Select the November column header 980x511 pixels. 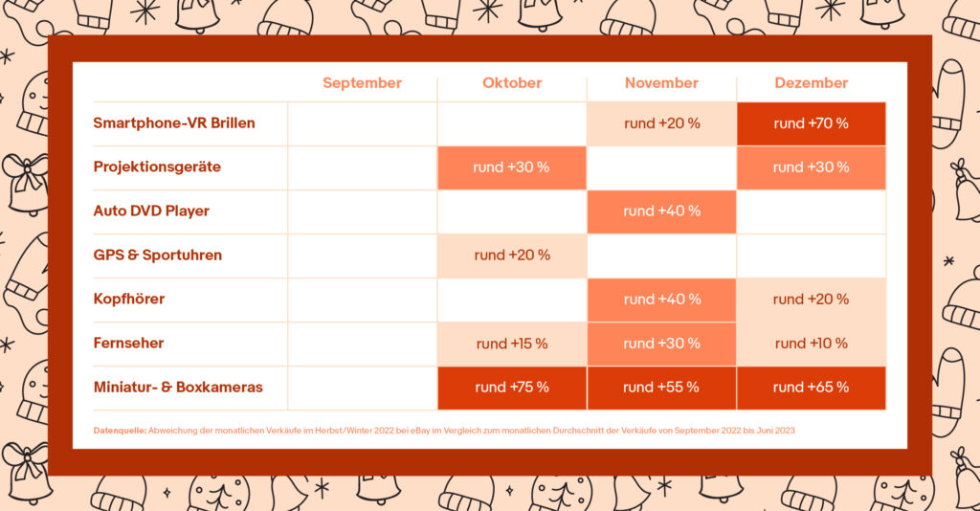click(661, 83)
